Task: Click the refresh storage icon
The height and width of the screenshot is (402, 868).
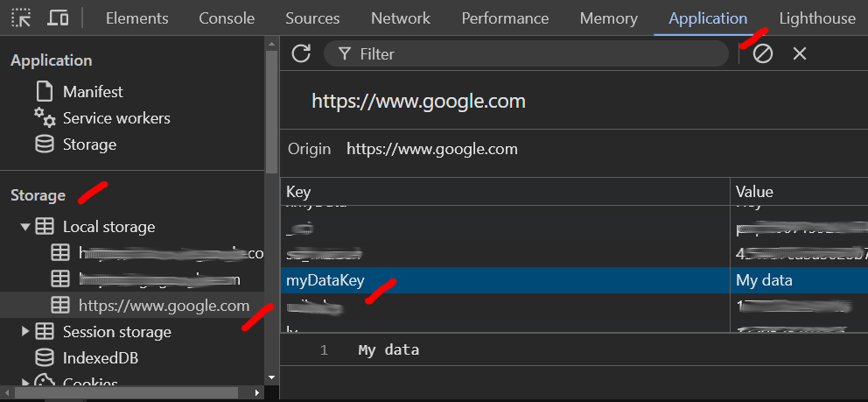Action: (301, 53)
